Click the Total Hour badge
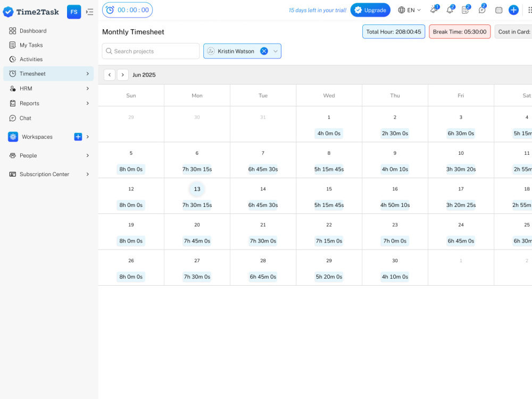Viewport: 532px width, 399px height. click(x=394, y=32)
